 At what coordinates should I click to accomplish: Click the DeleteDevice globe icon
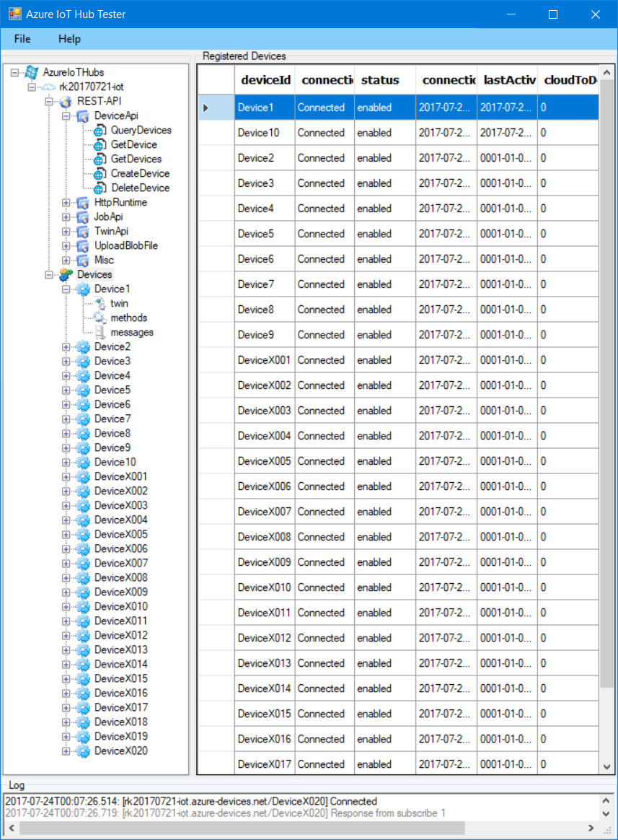click(100, 188)
